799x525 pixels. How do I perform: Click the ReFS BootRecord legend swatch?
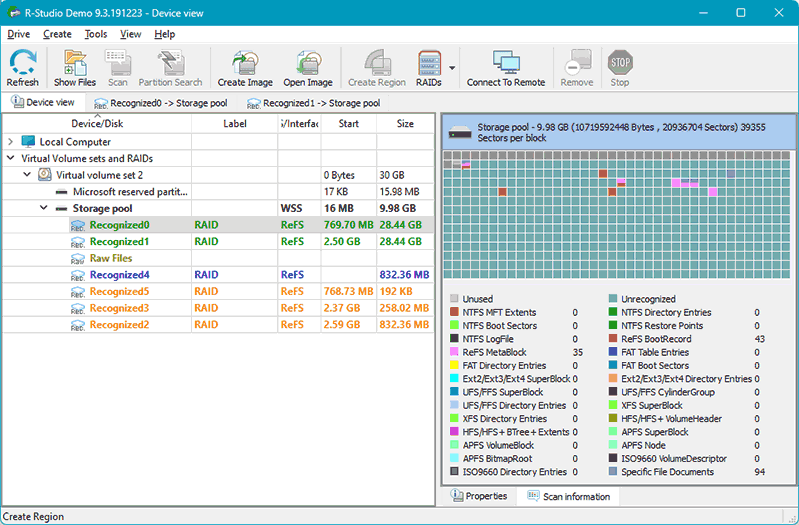(x=613, y=338)
